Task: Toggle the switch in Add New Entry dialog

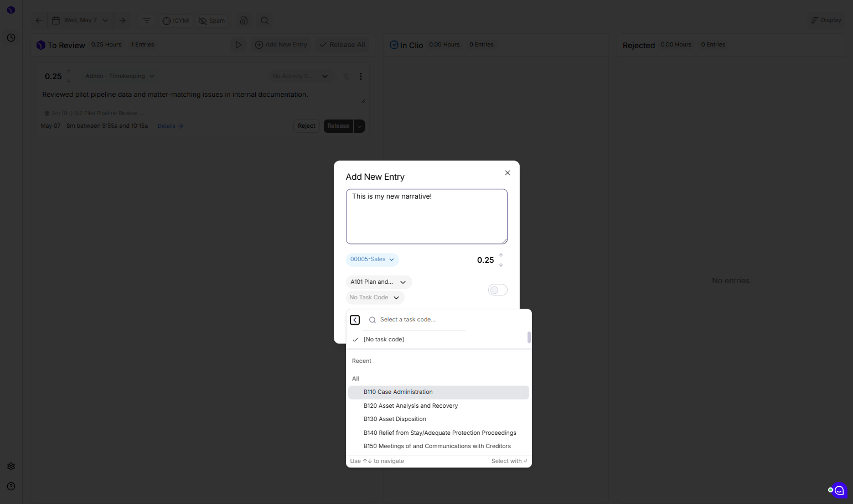Action: [x=498, y=290]
